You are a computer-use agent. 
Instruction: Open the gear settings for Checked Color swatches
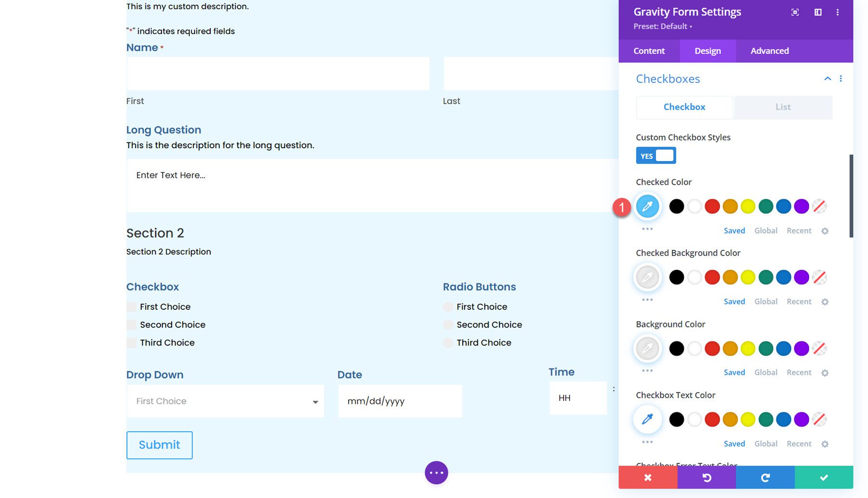pos(825,231)
